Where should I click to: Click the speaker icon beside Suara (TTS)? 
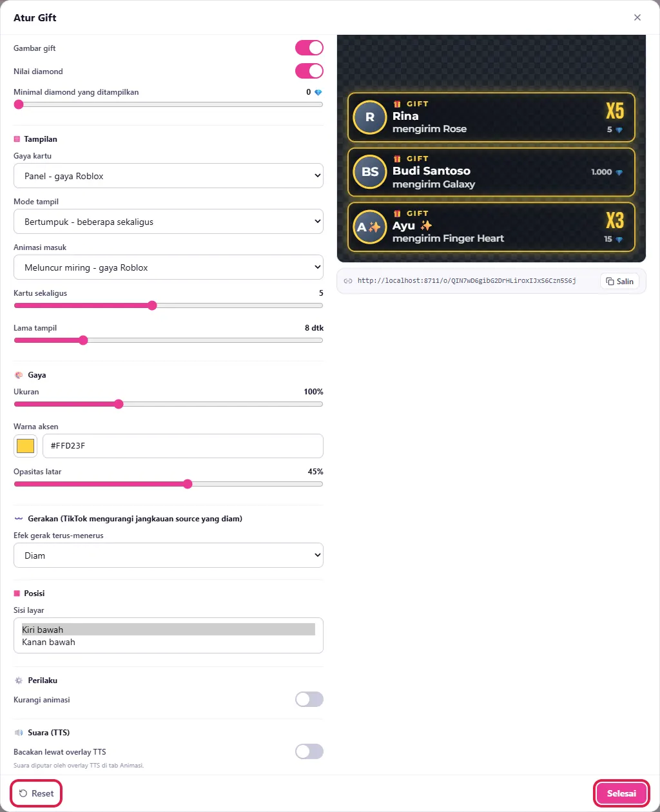[19, 733]
